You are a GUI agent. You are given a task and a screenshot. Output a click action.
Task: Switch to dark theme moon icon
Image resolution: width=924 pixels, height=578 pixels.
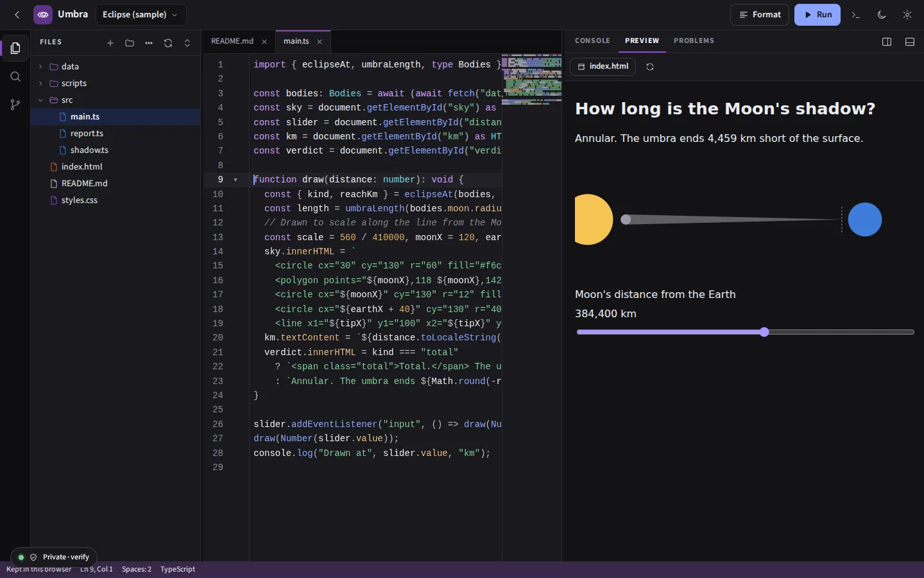point(882,15)
